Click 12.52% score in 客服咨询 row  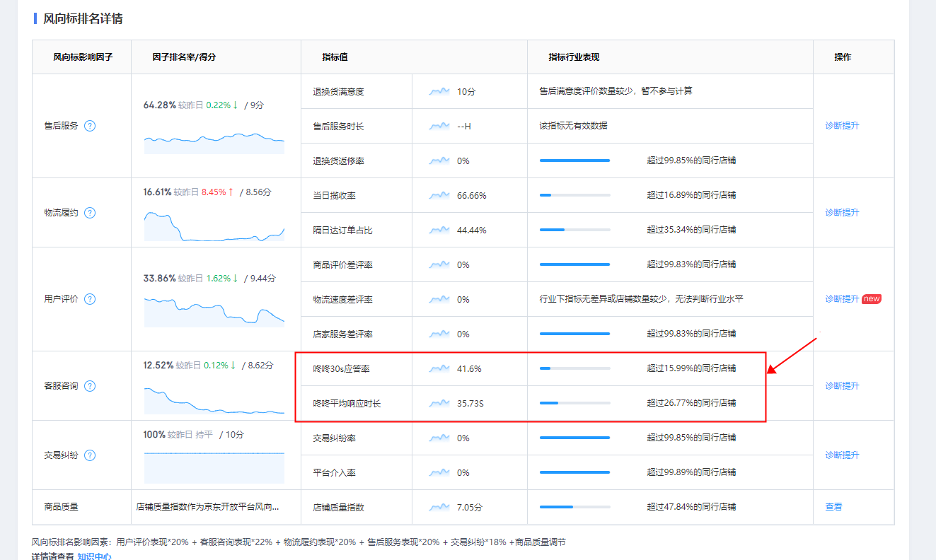[158, 366]
